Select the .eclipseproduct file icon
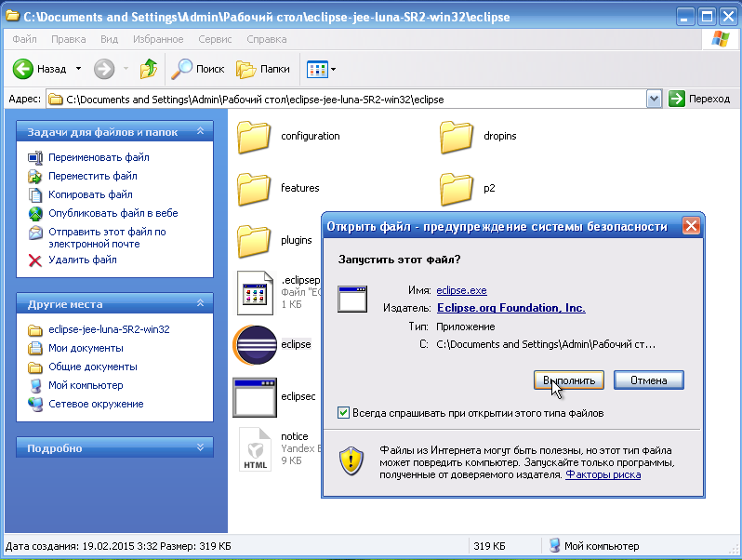Screen dimensions: 742x560 point(255,293)
